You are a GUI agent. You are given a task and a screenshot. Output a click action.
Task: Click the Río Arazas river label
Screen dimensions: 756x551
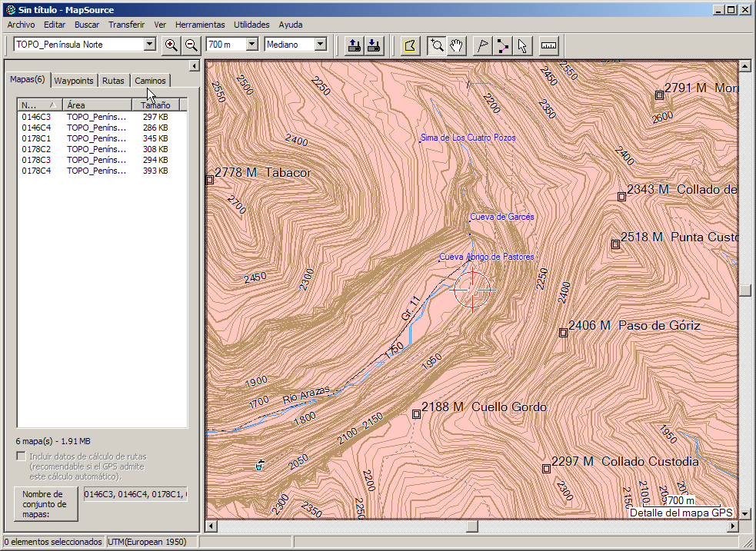[x=305, y=394]
